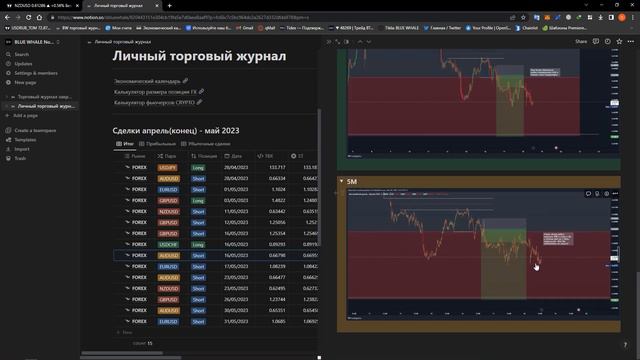
Task: Reload the browser page
Action: point(28,18)
